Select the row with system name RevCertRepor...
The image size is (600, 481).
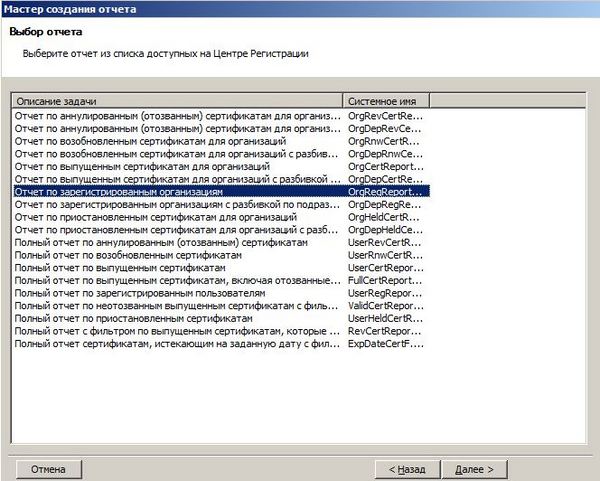point(221,331)
